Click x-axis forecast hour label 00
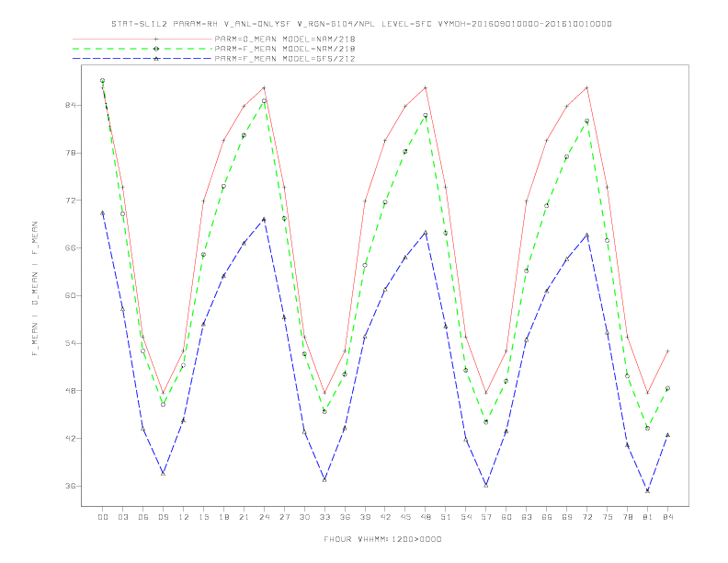This screenshot has height=563, width=728. coord(103,517)
